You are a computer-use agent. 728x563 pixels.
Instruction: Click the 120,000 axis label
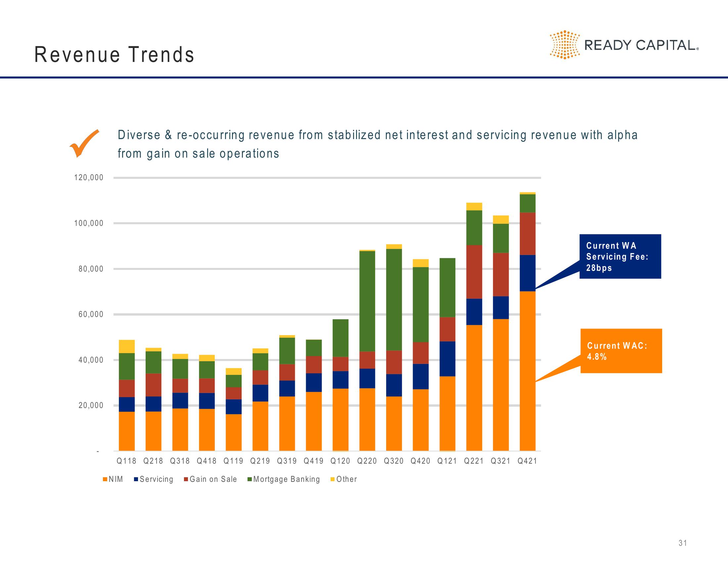pos(89,178)
